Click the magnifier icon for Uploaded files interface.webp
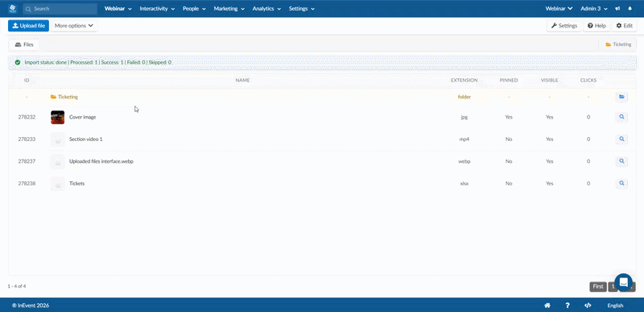Image resolution: width=644 pixels, height=312 pixels. [x=621, y=161]
